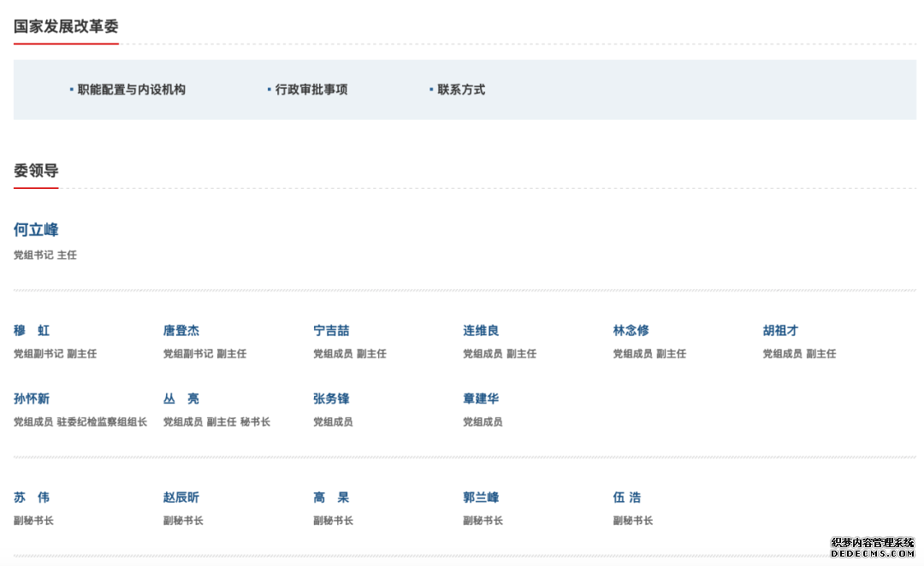Open profile of 林念修

(x=631, y=330)
